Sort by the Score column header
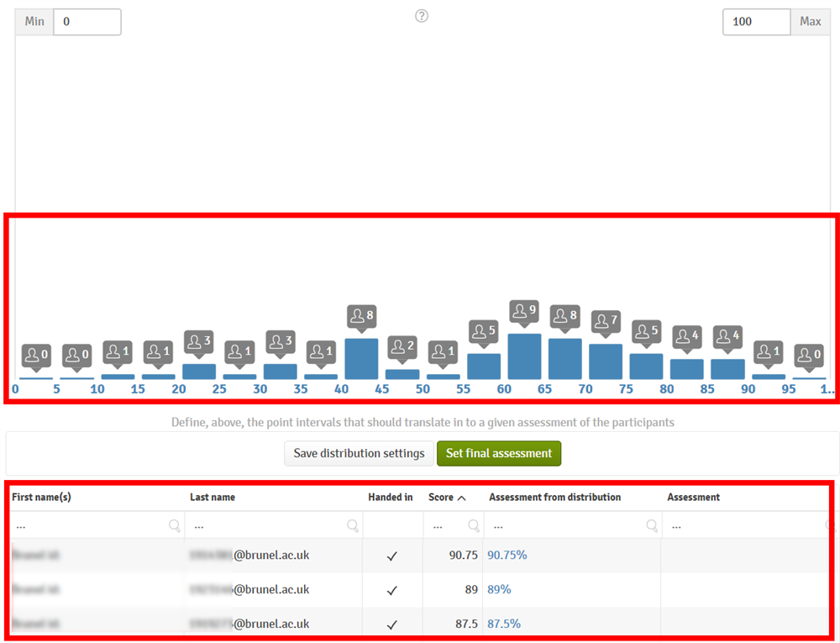 (x=442, y=498)
